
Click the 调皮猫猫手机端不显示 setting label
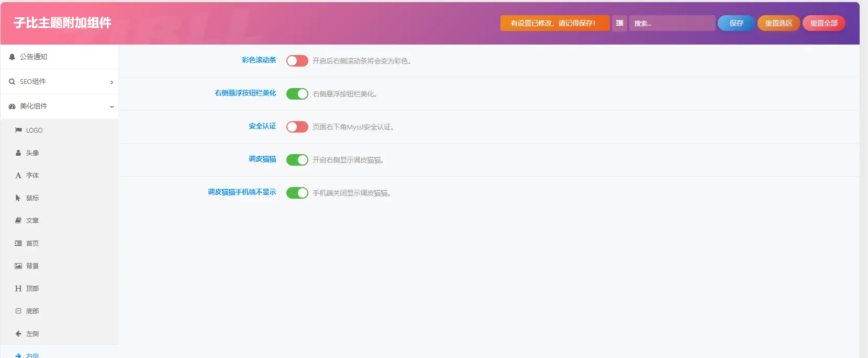242,192
